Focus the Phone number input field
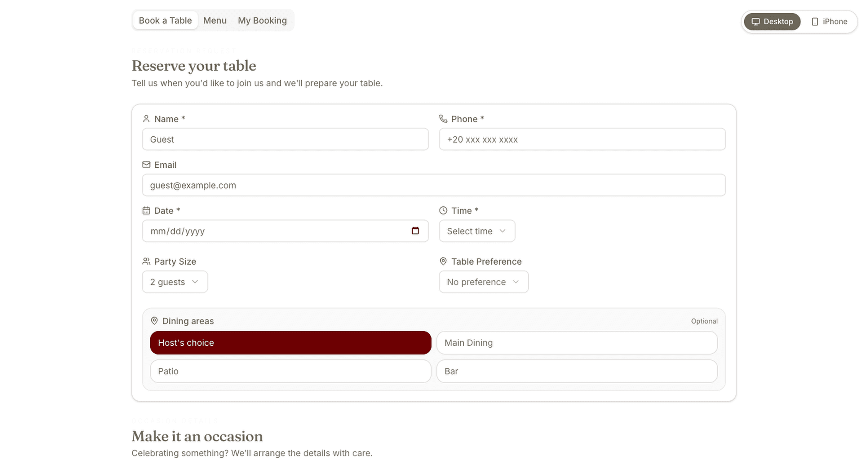 click(582, 139)
